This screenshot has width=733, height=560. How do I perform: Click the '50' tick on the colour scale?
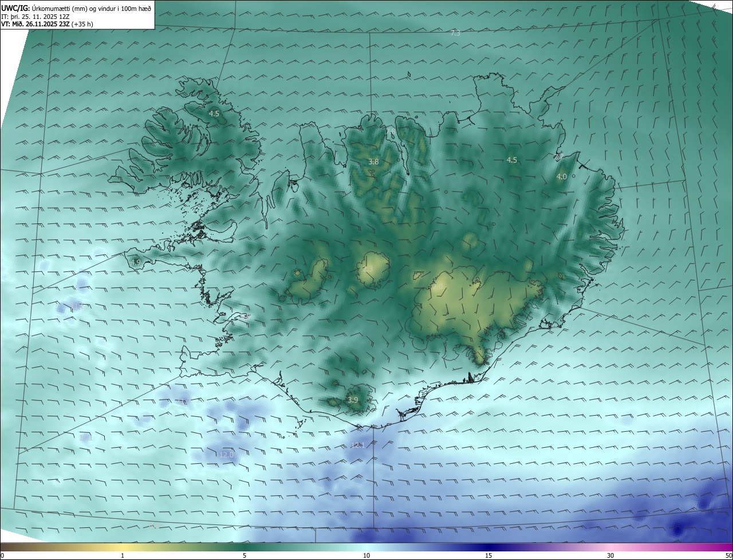pos(728,555)
